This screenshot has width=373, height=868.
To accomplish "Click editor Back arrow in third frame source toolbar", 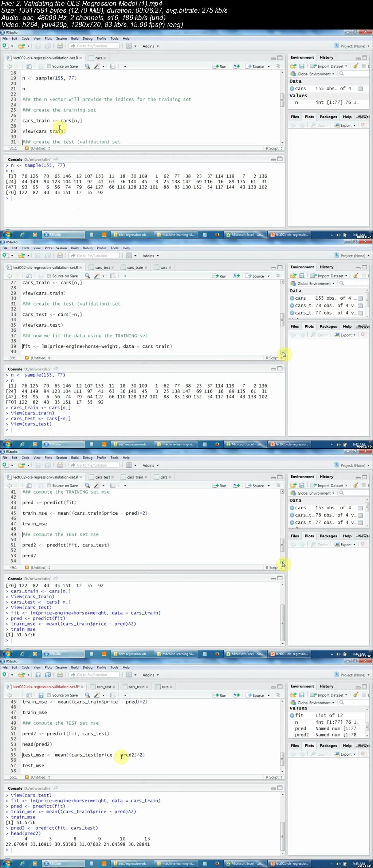I will click(9, 486).
